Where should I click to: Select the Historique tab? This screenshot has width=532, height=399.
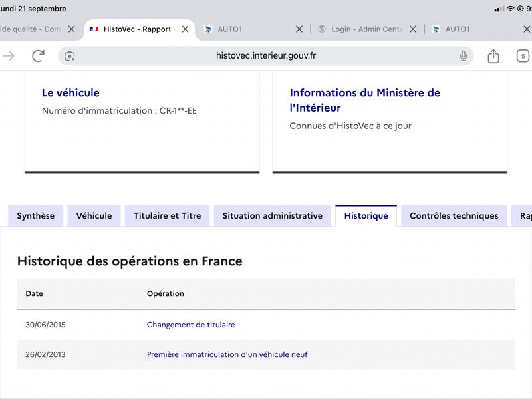click(x=366, y=215)
